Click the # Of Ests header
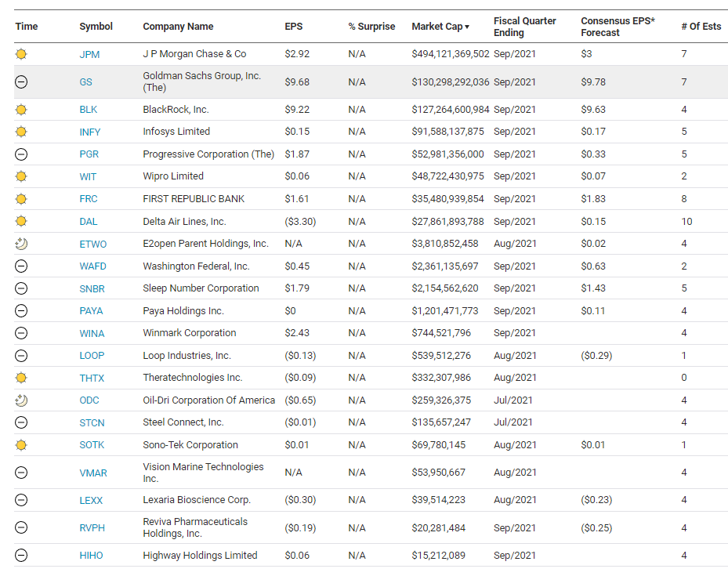This screenshot has width=728, height=576. (701, 27)
